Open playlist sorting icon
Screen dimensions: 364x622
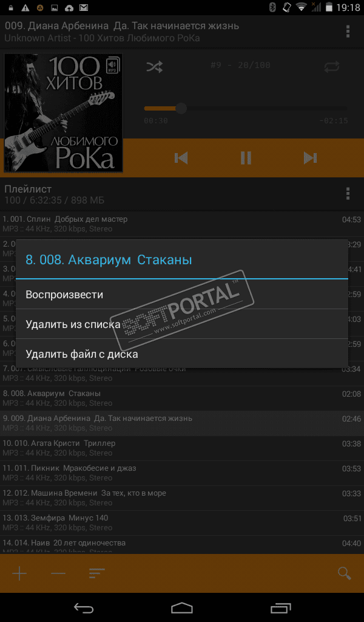[97, 573]
